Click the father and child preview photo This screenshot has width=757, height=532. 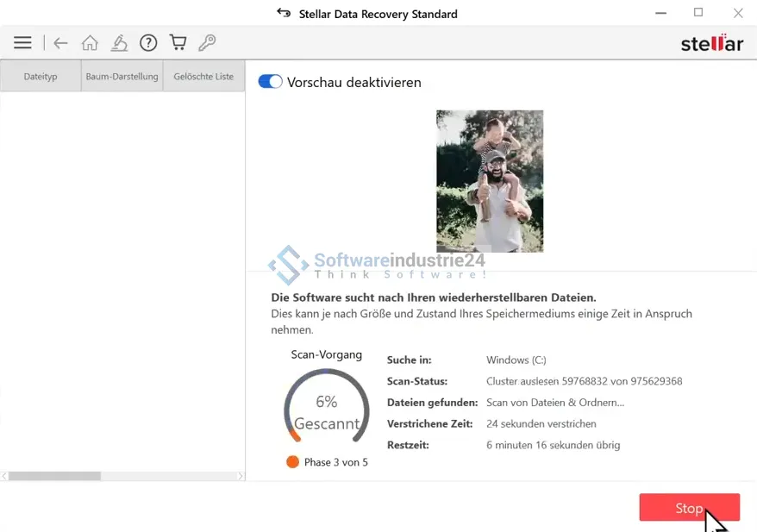pos(490,180)
